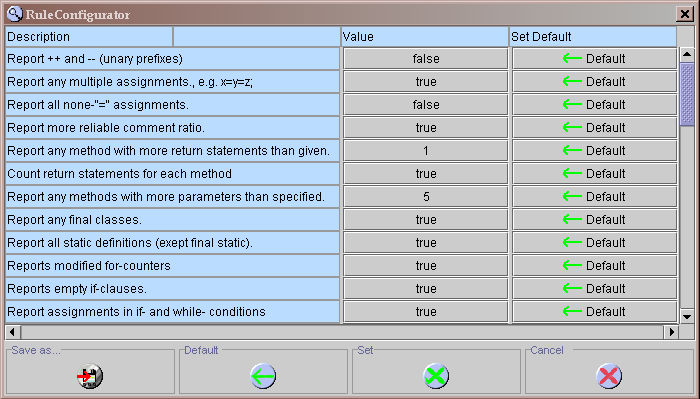
Task: Reset modified for-counters row to Default
Action: (594, 266)
